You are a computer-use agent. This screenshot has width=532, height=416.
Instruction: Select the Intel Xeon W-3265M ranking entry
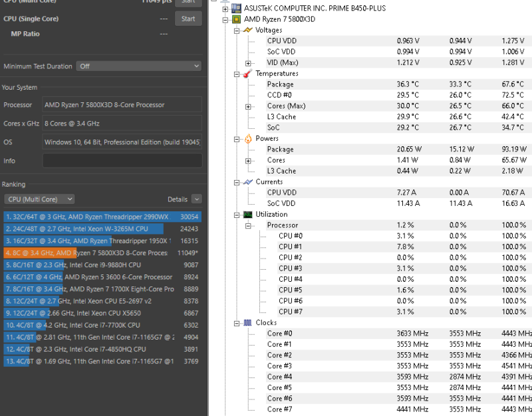click(x=102, y=229)
